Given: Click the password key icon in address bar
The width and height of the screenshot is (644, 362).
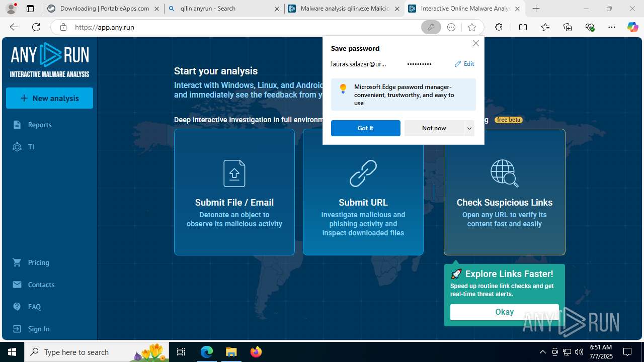Looking at the screenshot, I should point(431,27).
